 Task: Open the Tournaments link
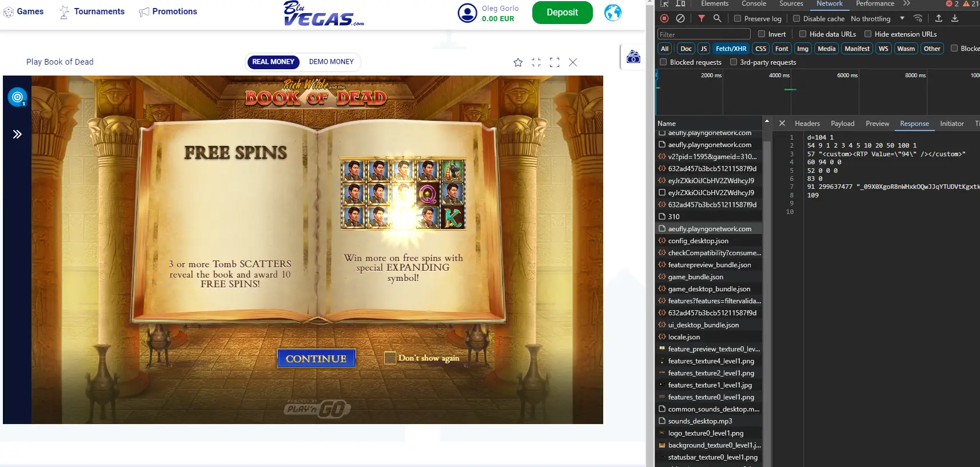(92, 11)
